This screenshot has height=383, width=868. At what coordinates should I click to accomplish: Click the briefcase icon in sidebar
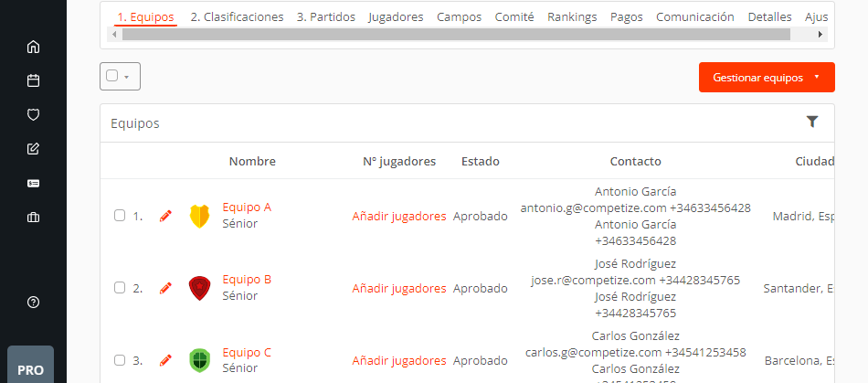point(33,218)
